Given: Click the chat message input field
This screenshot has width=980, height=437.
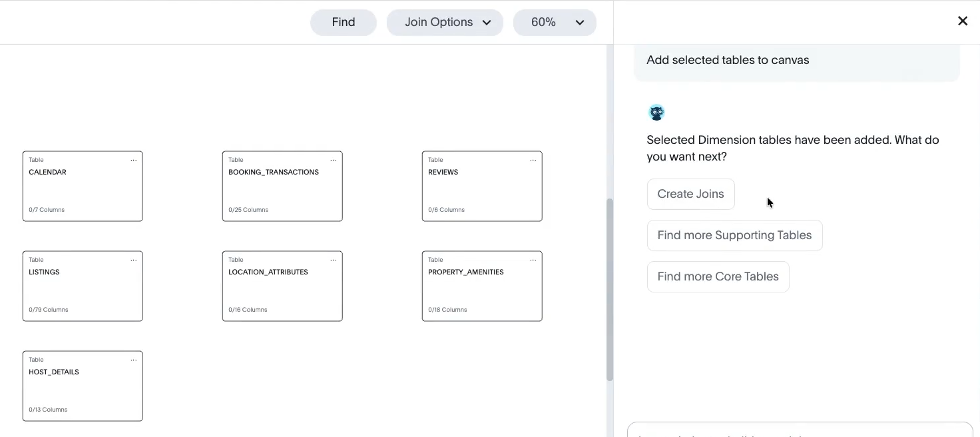Looking at the screenshot, I should pyautogui.click(x=799, y=430).
